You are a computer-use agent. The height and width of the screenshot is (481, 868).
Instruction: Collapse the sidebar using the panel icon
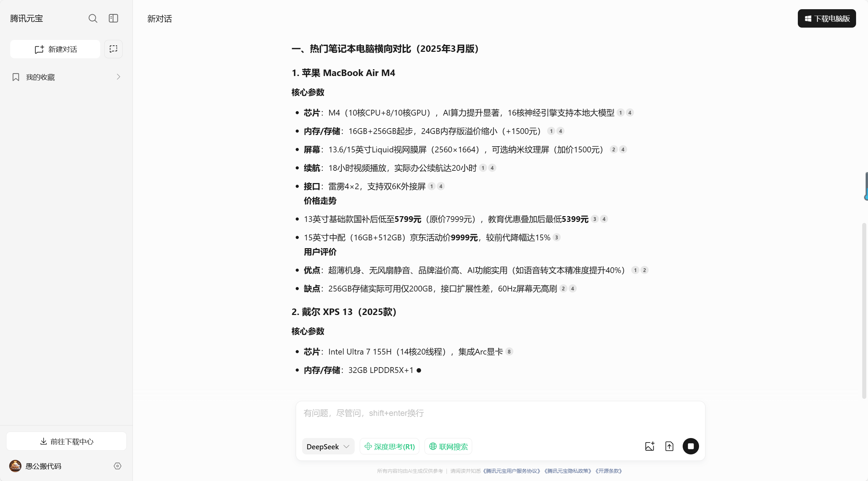coord(113,18)
